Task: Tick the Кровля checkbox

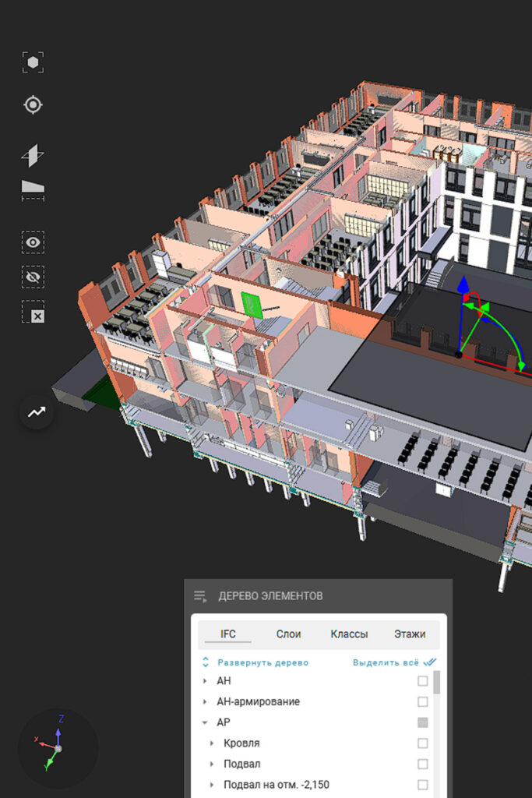Action: pos(422,743)
